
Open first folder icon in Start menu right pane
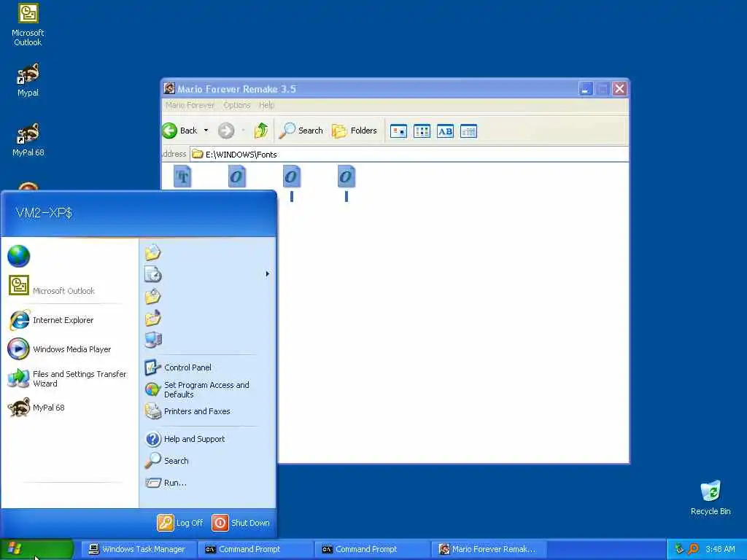point(153,252)
